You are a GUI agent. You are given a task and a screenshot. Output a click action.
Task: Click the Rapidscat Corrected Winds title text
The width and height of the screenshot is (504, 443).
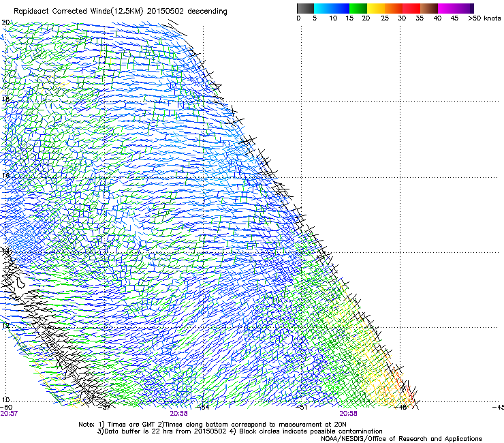click(x=121, y=12)
